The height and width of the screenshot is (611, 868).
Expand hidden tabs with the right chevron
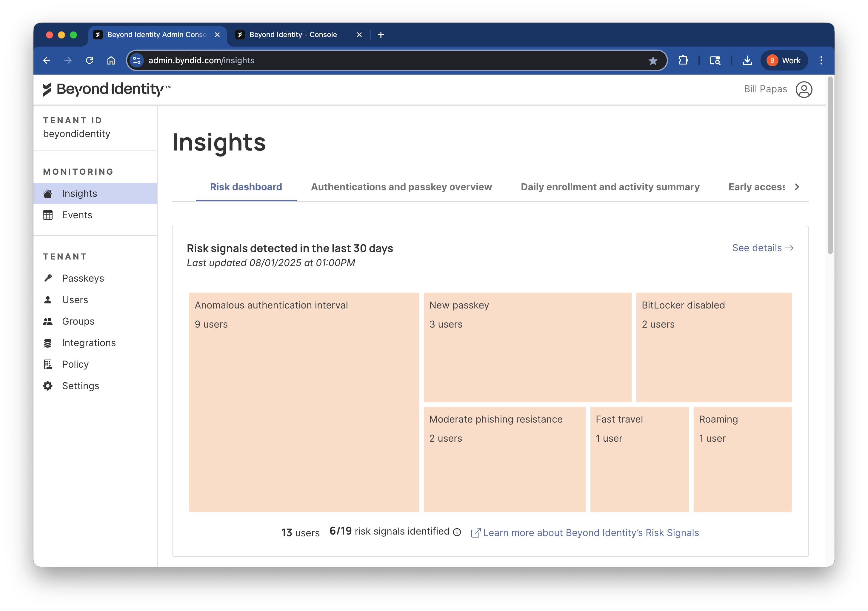pyautogui.click(x=797, y=187)
